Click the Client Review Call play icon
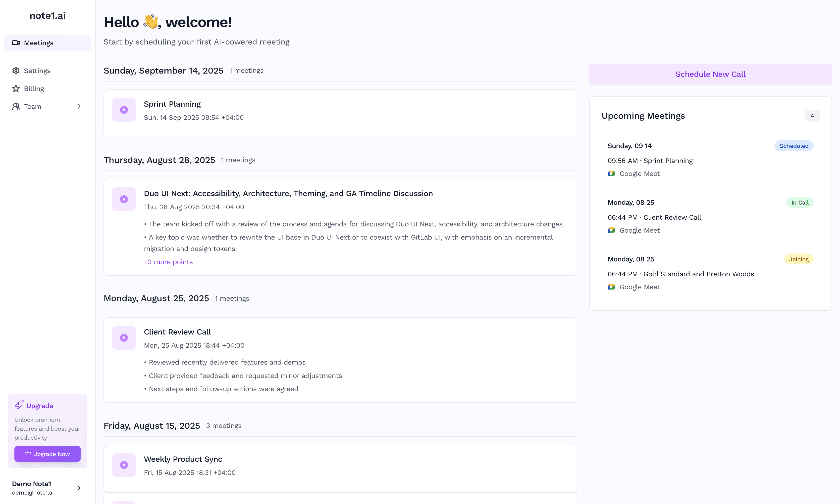Viewport: 840px width, 504px height. [x=124, y=337]
